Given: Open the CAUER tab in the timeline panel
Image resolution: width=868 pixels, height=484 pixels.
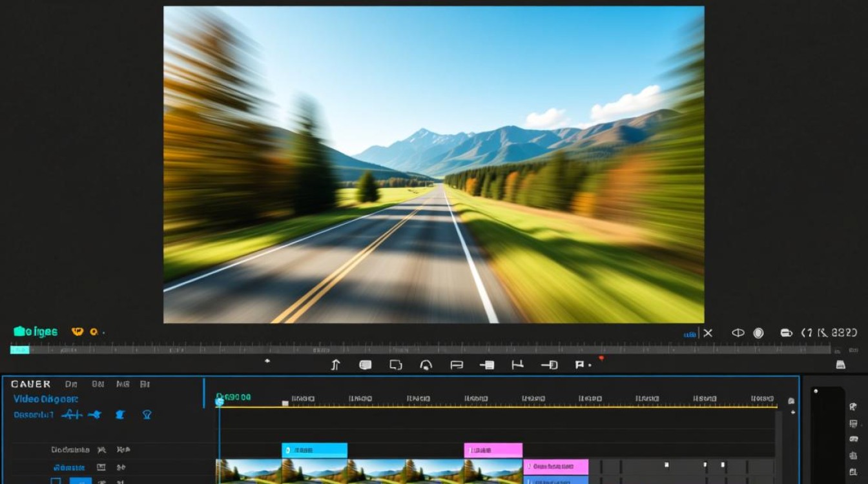Looking at the screenshot, I should click(30, 384).
